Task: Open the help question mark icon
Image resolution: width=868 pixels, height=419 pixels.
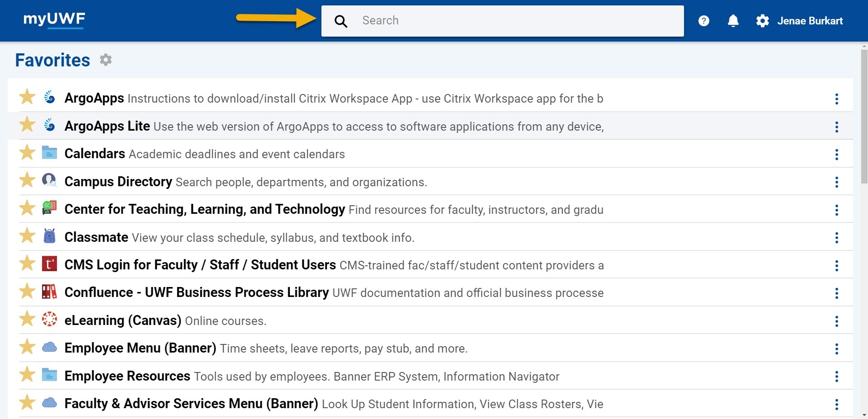Action: point(703,21)
